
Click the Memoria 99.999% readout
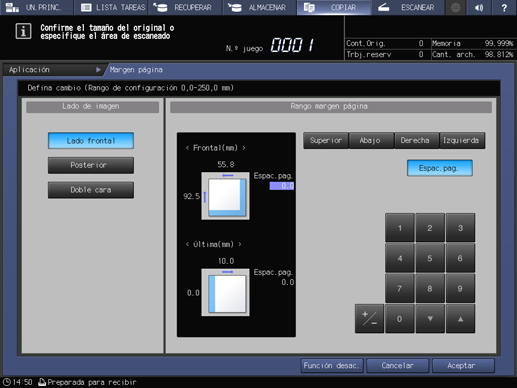click(472, 43)
